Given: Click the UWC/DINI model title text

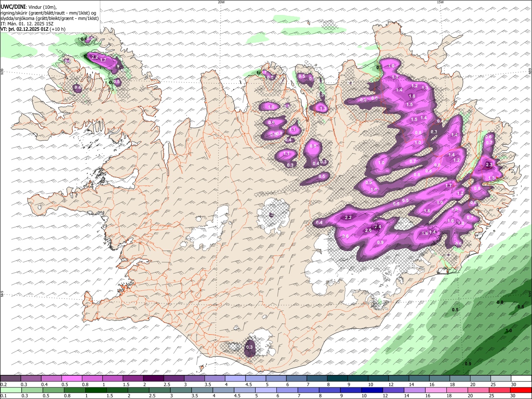Looking at the screenshot, I should (x=13, y=7).
